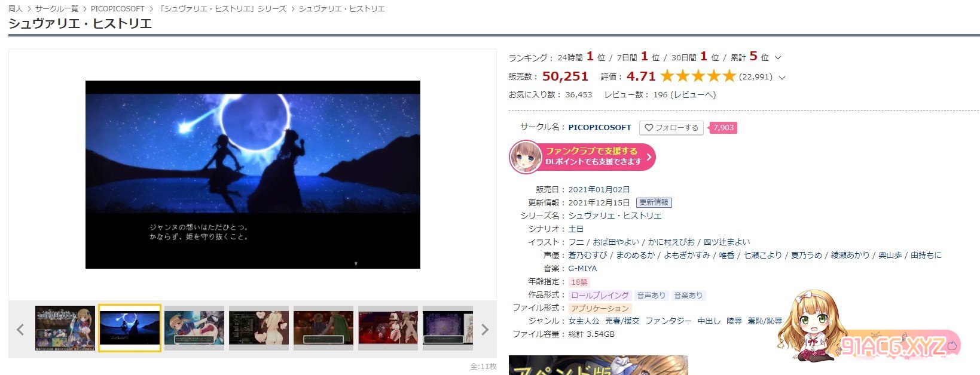980x375 pixels.
Task: Click the 36,453 favorites count
Action: coord(578,94)
